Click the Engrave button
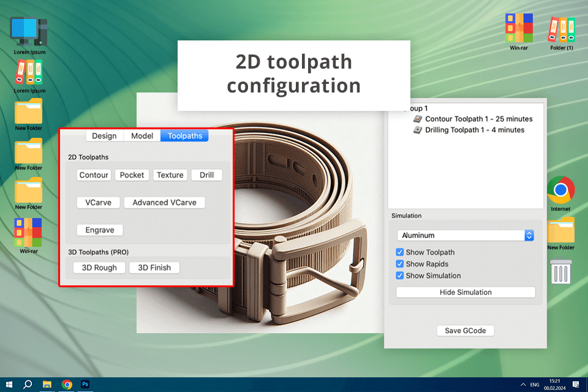The height and width of the screenshot is (392, 588). coord(100,230)
